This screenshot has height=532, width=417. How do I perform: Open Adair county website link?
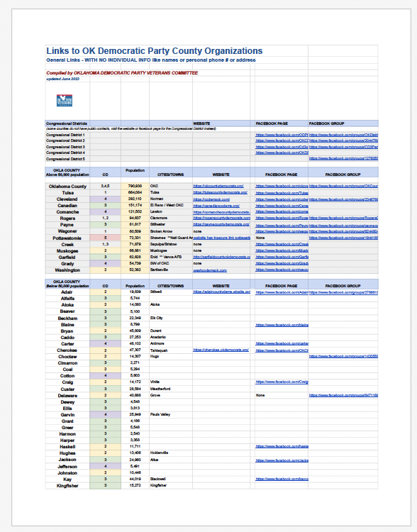tap(221, 292)
